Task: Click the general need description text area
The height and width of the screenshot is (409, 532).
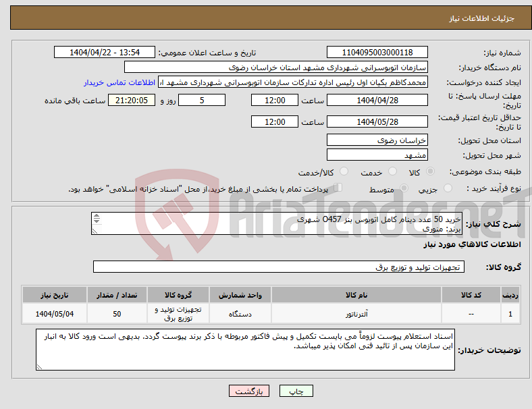Action: pos(277,223)
